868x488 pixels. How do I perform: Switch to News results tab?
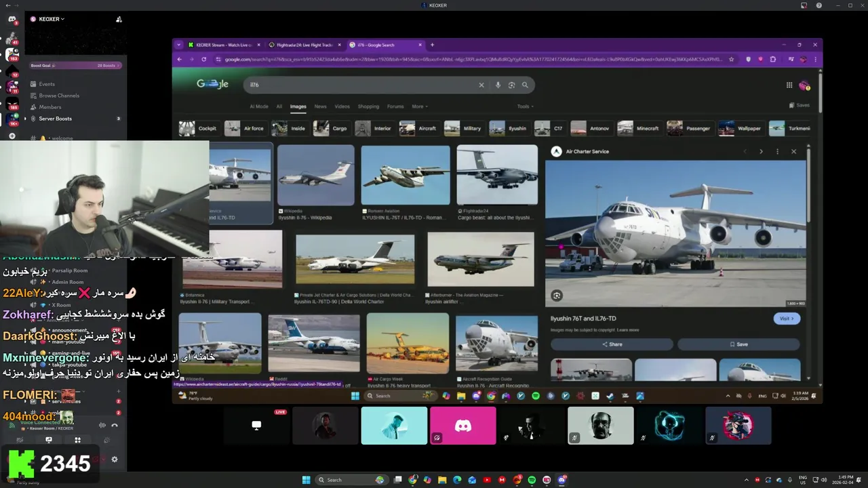(320, 106)
